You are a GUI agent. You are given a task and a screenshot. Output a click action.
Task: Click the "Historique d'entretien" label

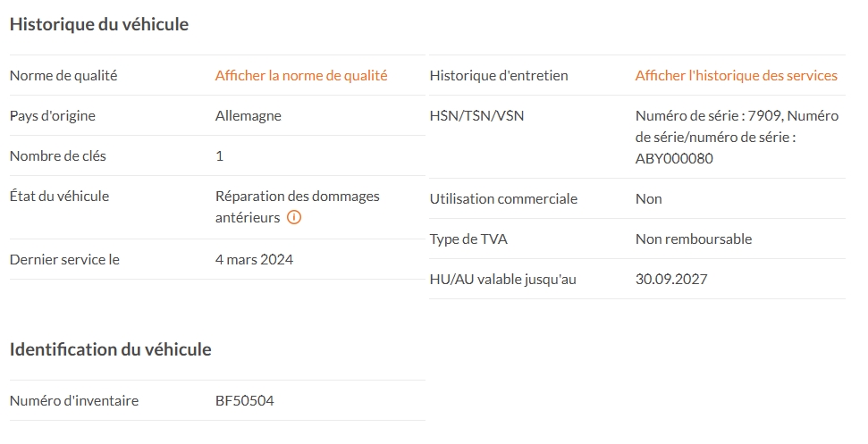[x=499, y=76]
